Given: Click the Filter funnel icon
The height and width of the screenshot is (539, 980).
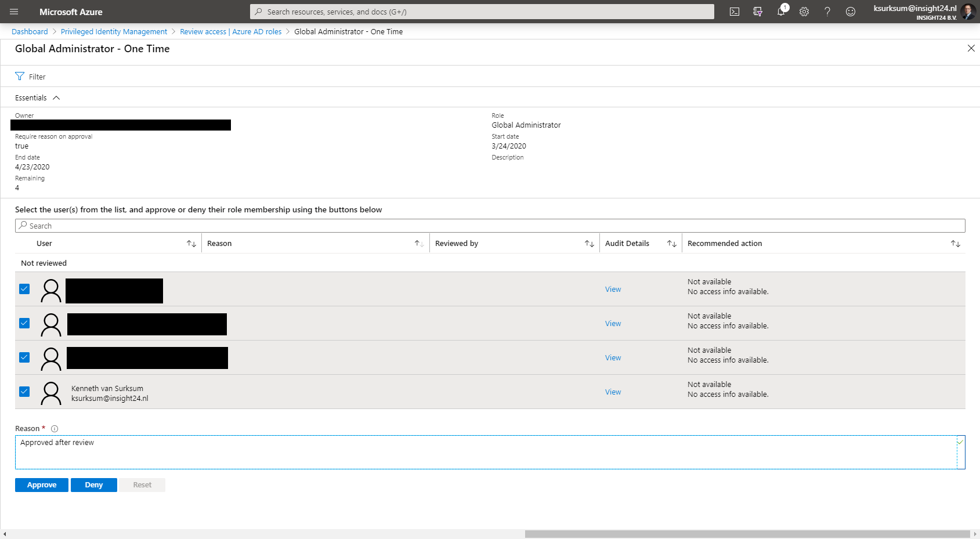Looking at the screenshot, I should (x=20, y=77).
